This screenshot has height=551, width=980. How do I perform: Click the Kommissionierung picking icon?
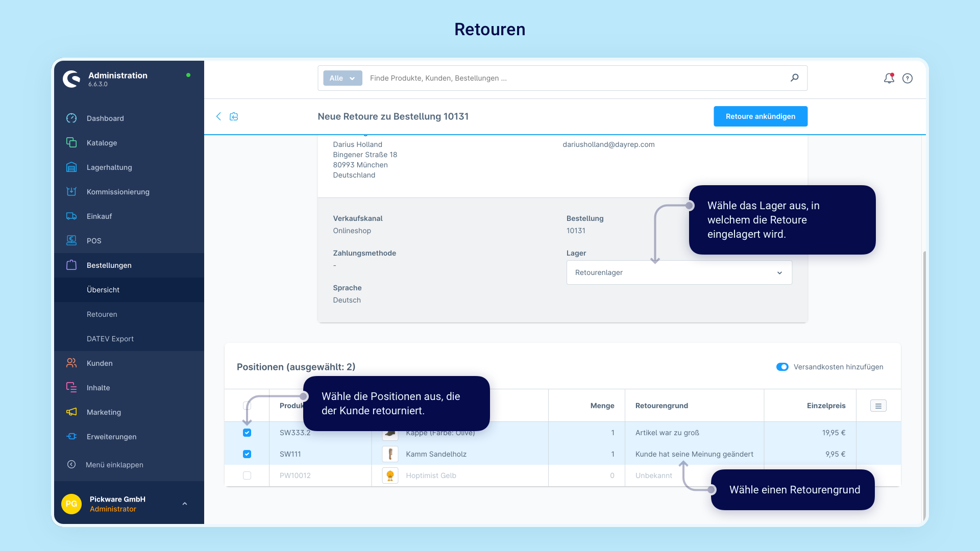[x=71, y=192]
